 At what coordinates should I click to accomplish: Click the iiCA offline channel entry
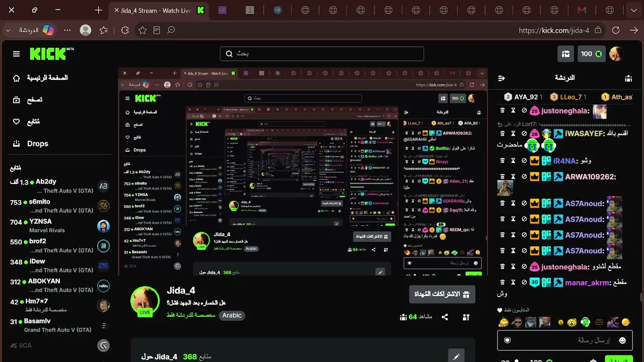[59, 345]
